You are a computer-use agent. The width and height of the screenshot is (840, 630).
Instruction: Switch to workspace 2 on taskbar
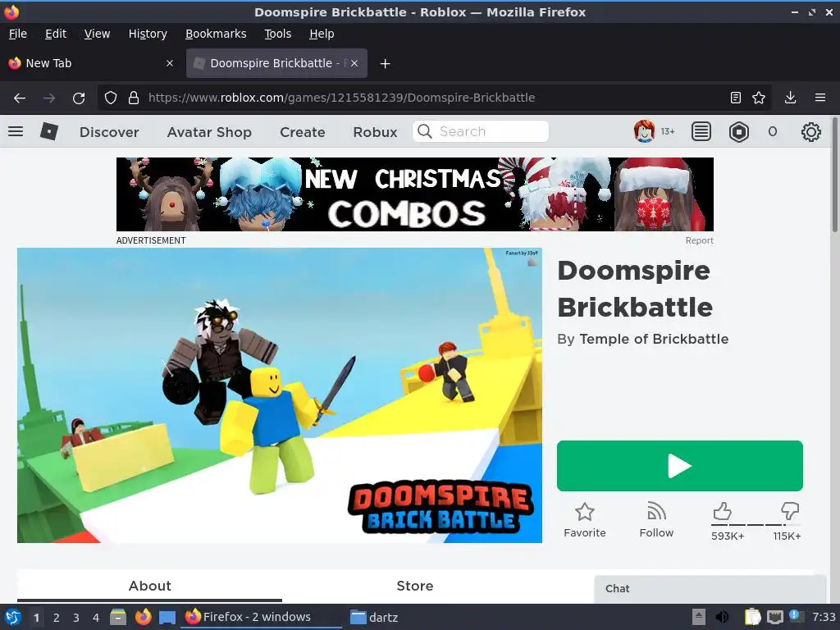(x=57, y=618)
